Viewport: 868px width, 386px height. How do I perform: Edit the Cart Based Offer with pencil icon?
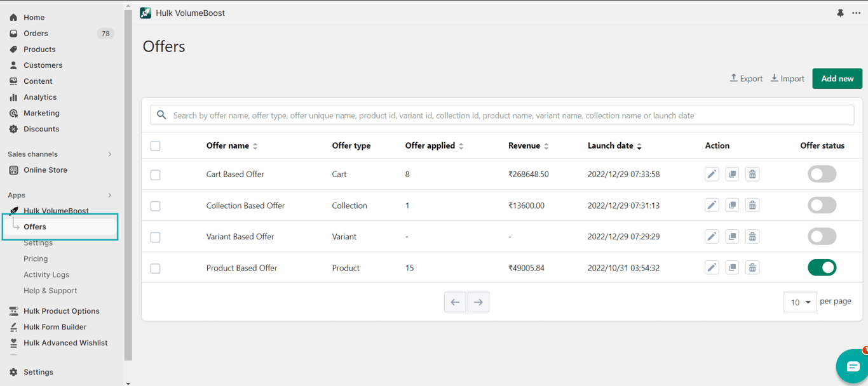click(x=712, y=174)
